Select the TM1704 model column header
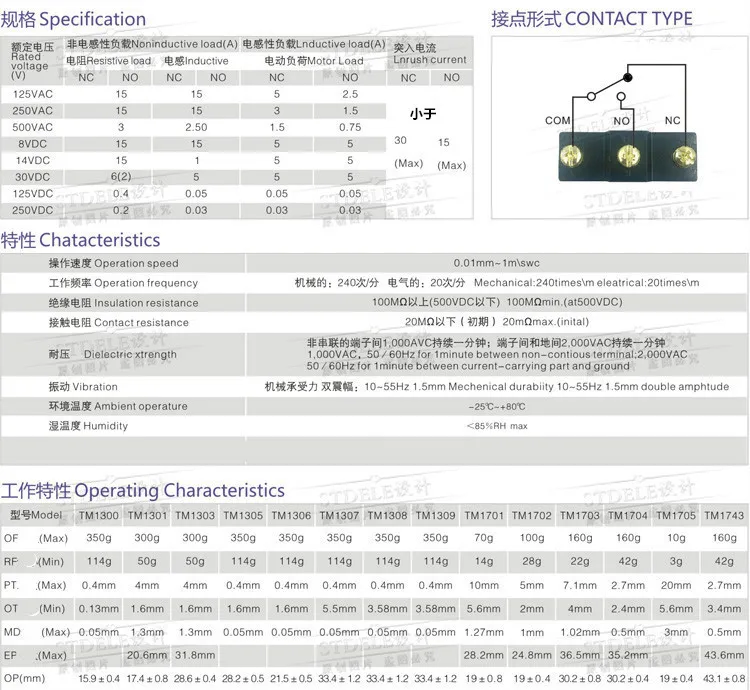 click(628, 515)
